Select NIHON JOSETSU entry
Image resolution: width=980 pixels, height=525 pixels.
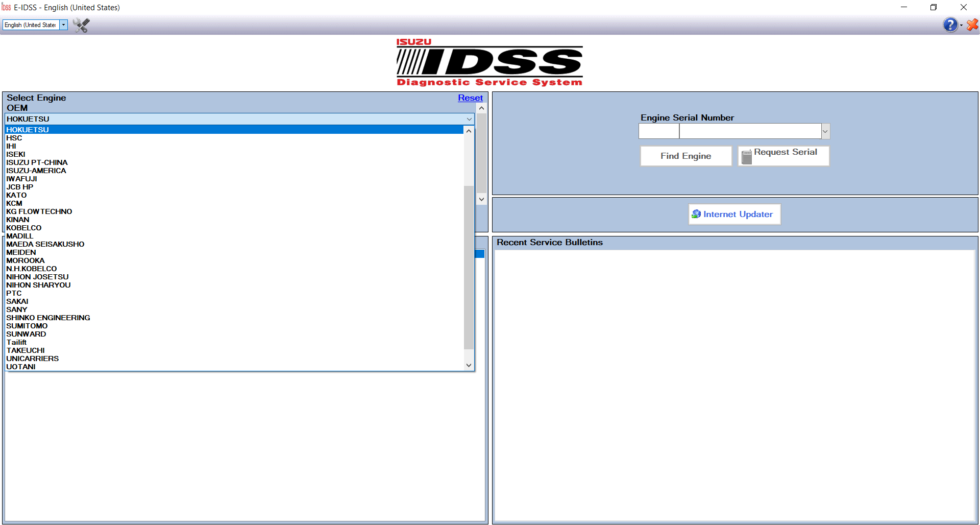(x=234, y=277)
